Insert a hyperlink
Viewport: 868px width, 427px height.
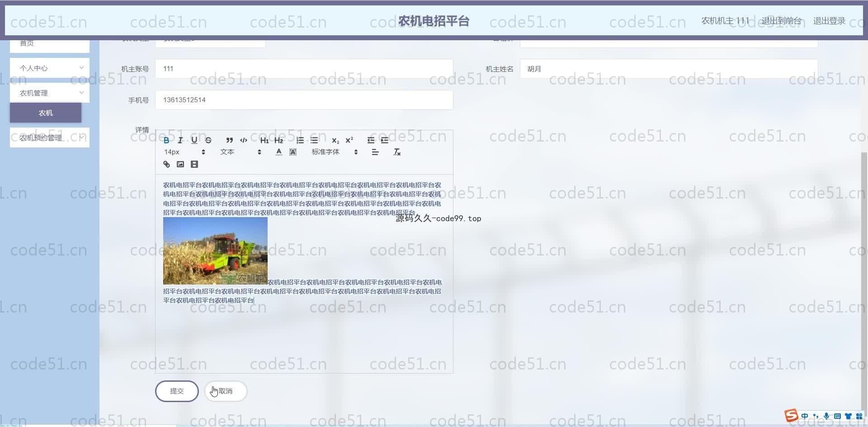(166, 164)
